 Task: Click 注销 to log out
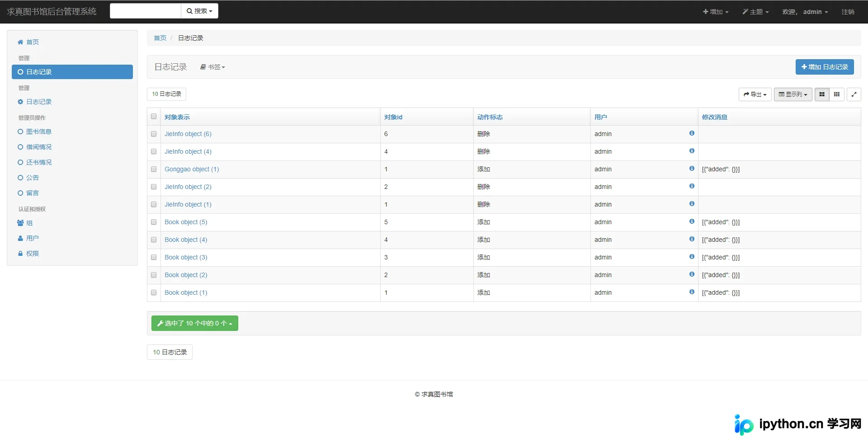coord(848,12)
